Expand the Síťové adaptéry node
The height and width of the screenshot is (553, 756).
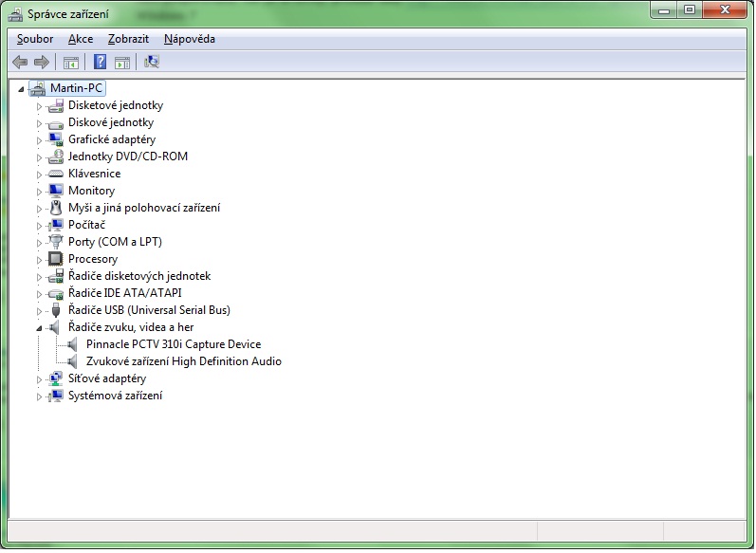[39, 379]
